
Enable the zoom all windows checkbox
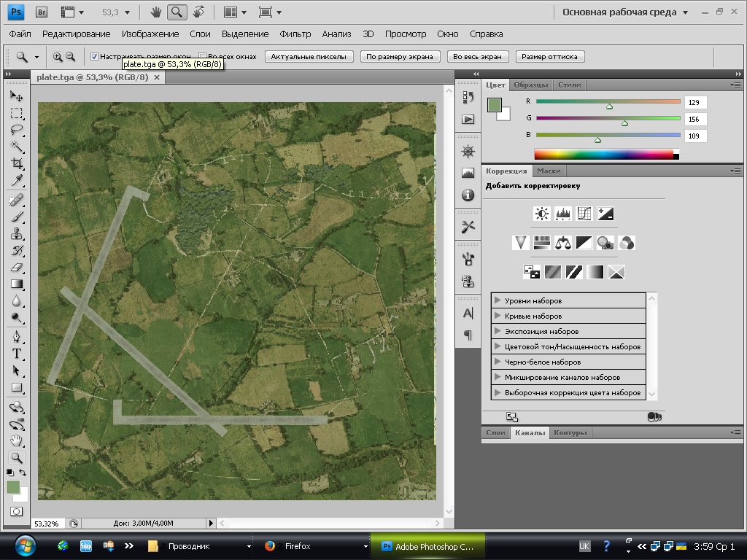[203, 57]
